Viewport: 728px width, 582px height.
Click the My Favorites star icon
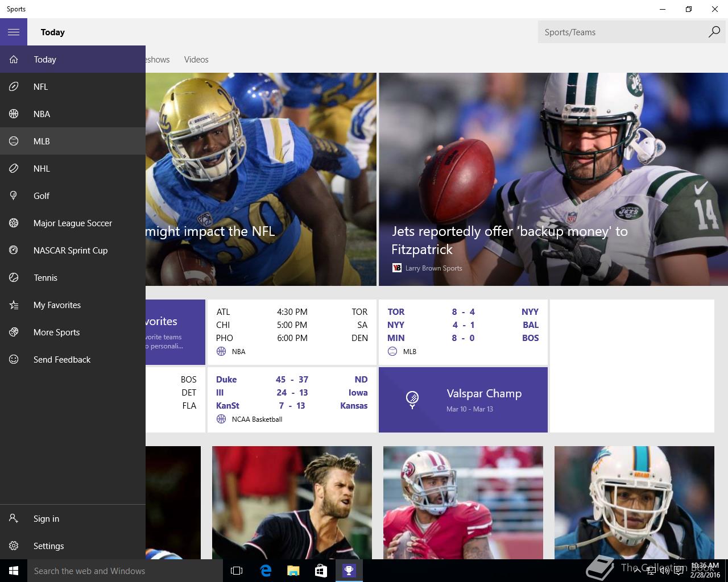coord(14,305)
